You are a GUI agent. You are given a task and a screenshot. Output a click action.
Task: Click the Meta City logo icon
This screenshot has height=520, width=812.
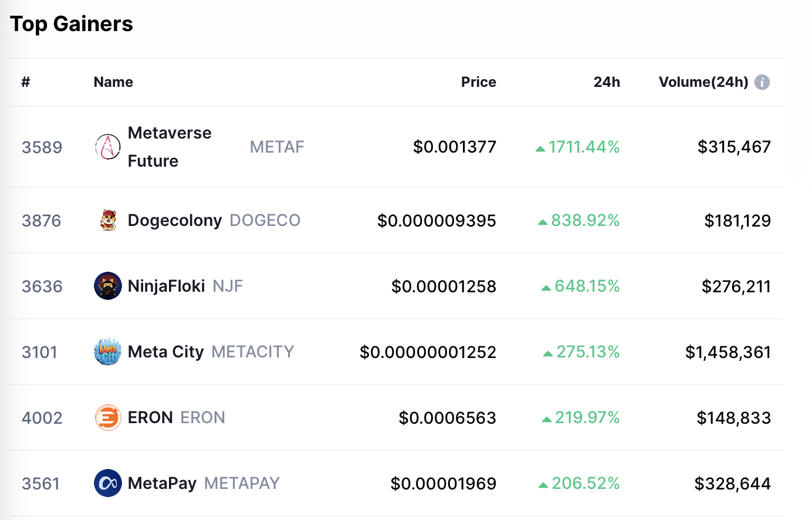(108, 352)
